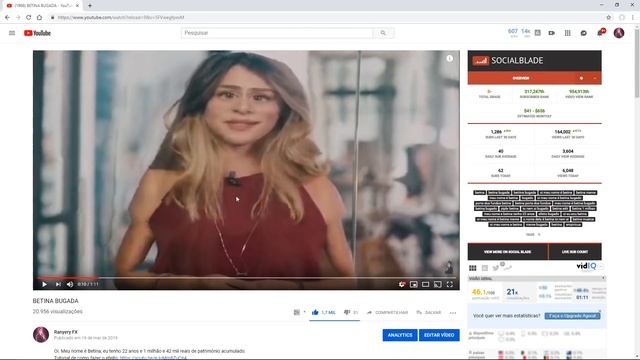Toggle the vidIQ panel switch
The image size is (640, 360).
point(601,267)
